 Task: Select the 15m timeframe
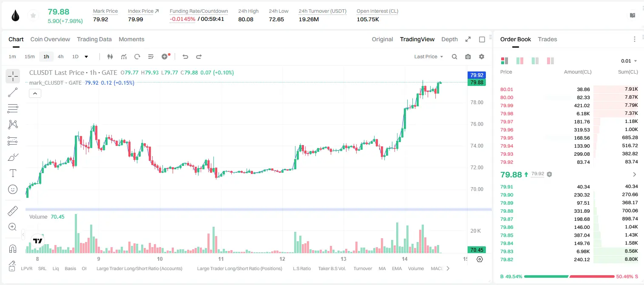29,57
